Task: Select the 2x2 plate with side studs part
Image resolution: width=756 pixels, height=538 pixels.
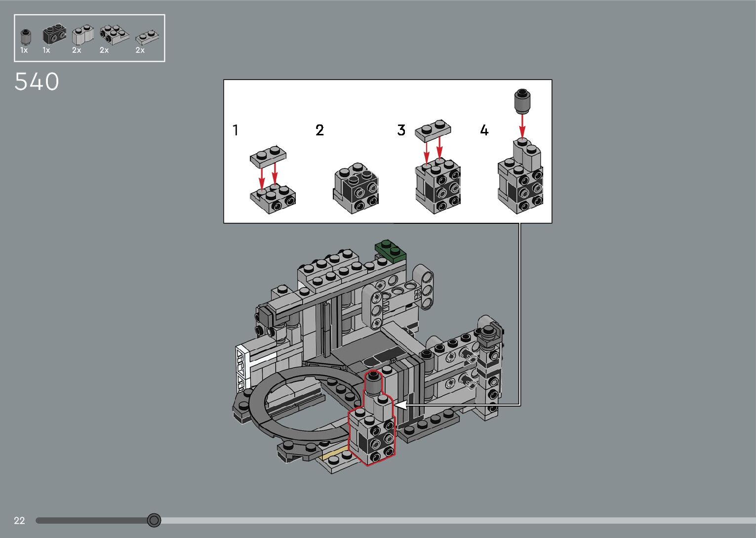Action: pos(114,35)
